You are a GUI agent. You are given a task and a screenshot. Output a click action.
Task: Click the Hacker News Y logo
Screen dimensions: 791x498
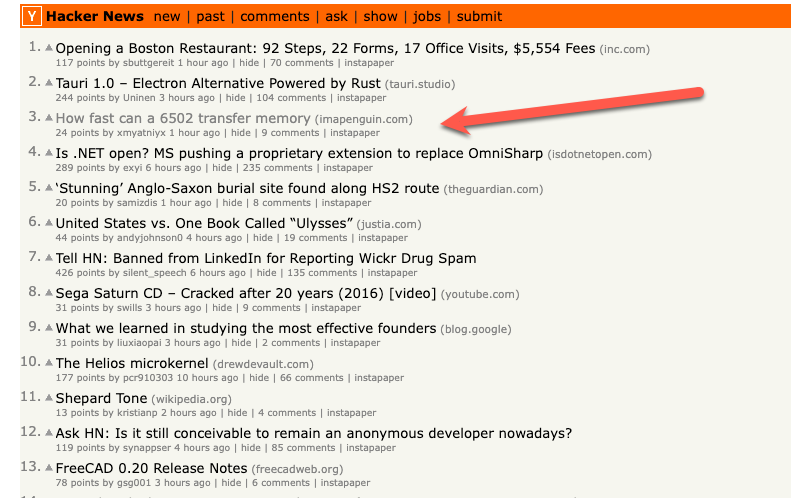pos(32,16)
